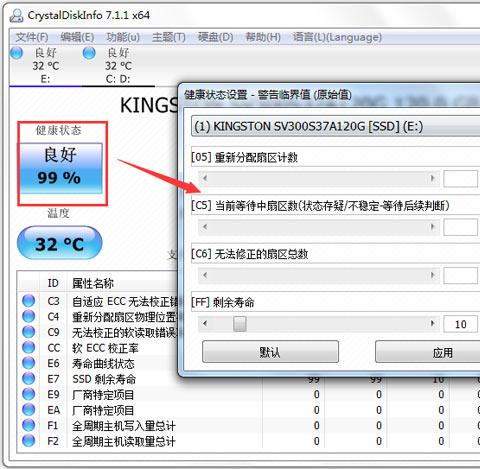Open the 功能(u) menu
The image size is (480, 469).
123,37
